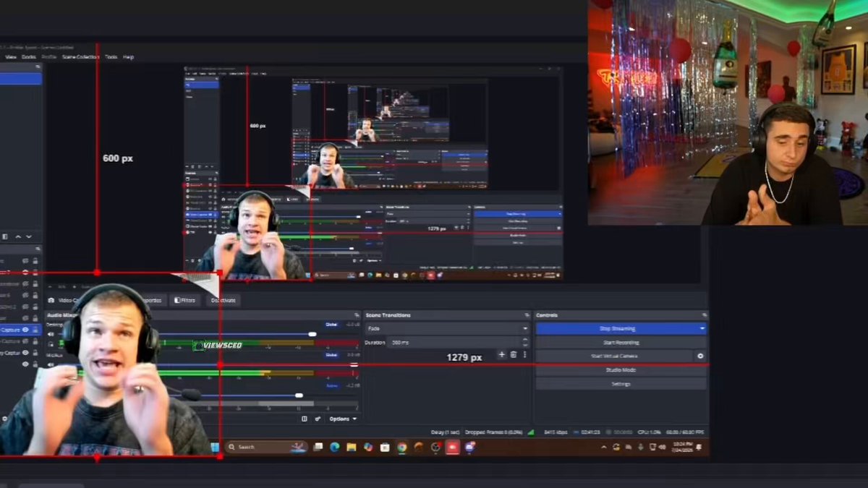Click the Active badge on the third audio channel
The height and width of the screenshot is (488, 868).
331,386
